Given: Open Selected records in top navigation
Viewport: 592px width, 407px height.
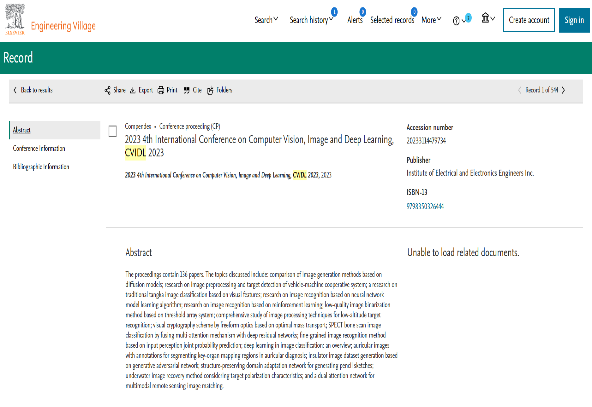Looking at the screenshot, I should pos(392,20).
